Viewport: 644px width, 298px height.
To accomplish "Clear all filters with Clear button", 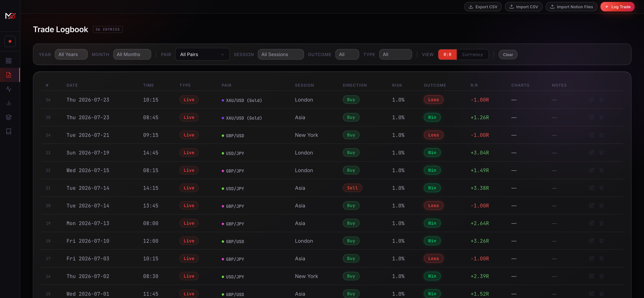I will (508, 55).
